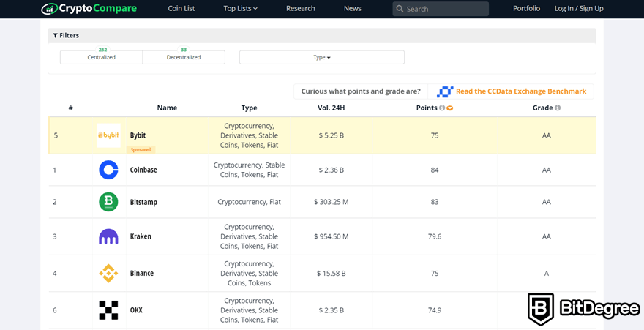Screen dimensions: 644x330
Task: Click the Binance exchange logo
Action: coord(108,274)
